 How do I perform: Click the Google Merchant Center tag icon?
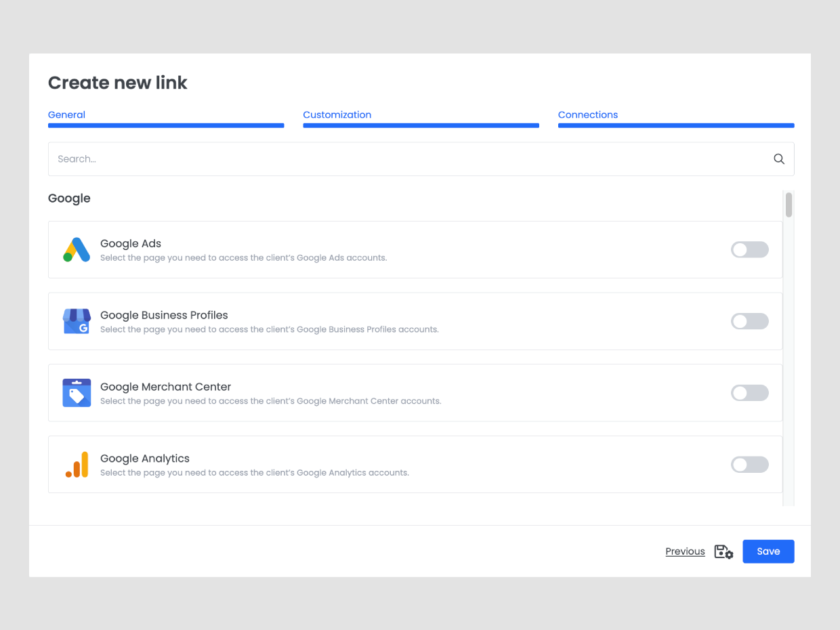[x=77, y=393]
